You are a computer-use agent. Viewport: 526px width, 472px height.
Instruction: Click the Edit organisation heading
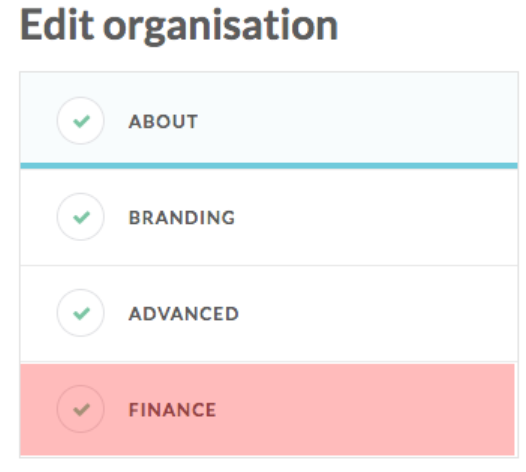click(x=179, y=27)
